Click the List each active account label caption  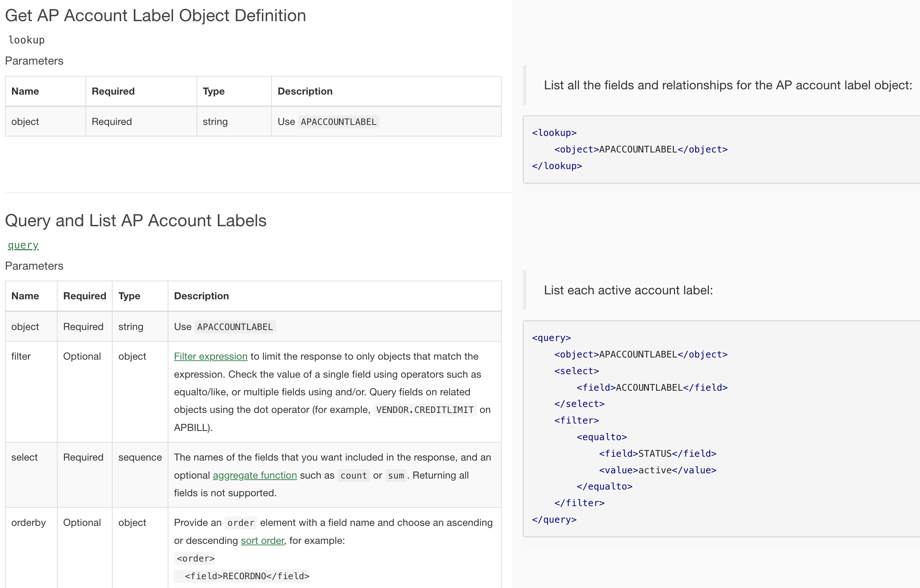628,290
